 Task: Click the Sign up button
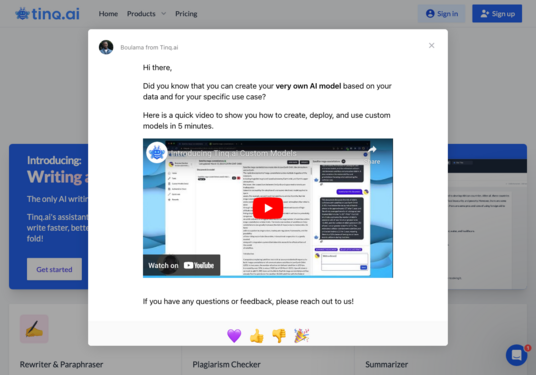click(x=497, y=14)
